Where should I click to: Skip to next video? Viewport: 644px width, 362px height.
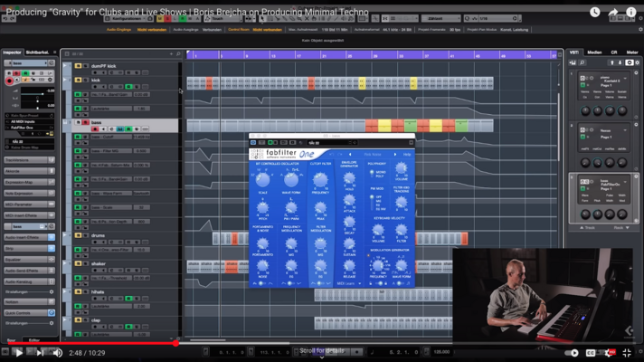point(40,353)
